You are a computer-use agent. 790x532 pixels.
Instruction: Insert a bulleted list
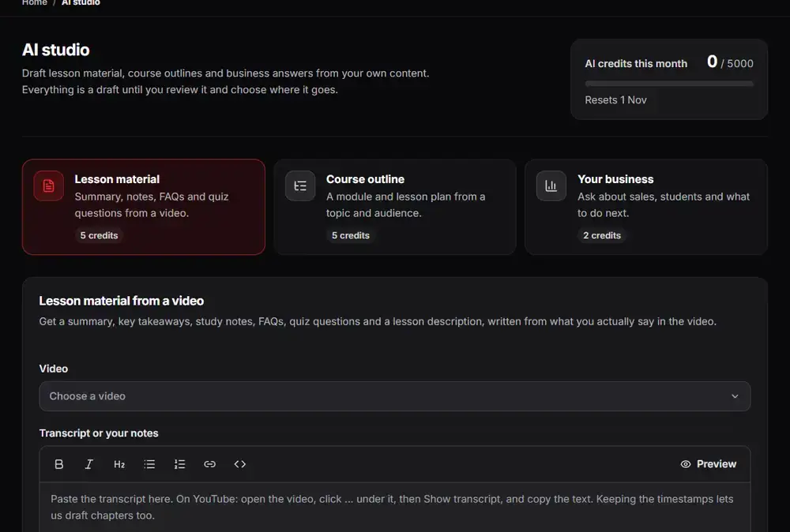click(x=149, y=464)
